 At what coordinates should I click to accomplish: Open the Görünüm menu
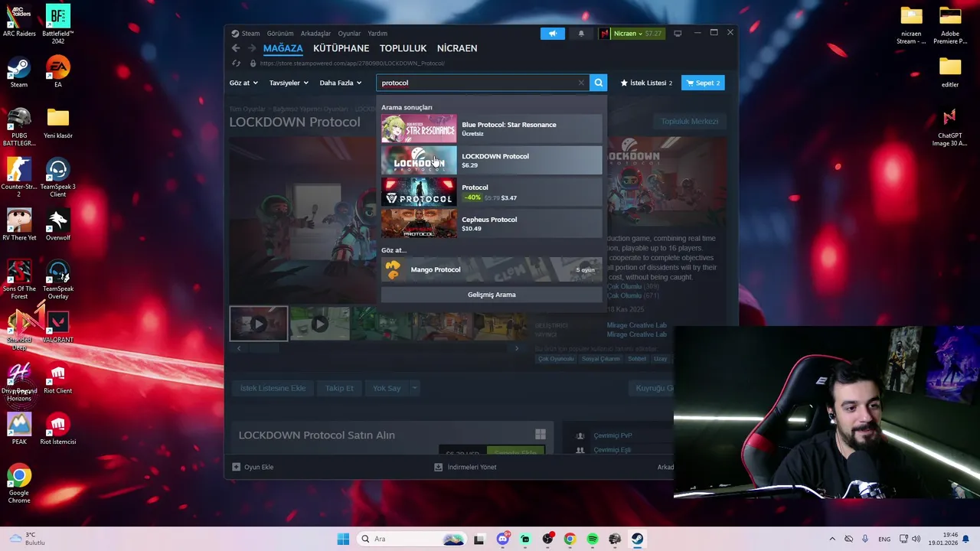pos(280,34)
